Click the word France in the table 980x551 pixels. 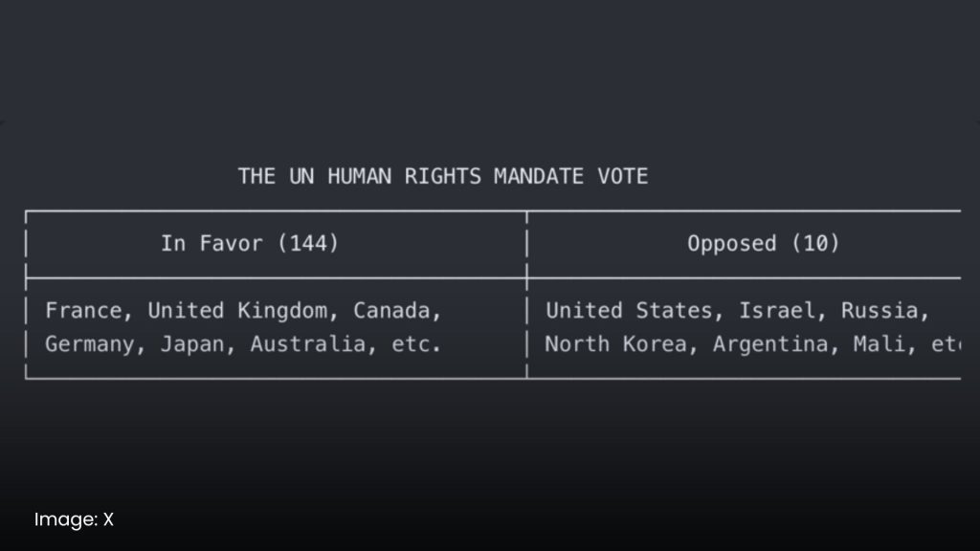83,311
